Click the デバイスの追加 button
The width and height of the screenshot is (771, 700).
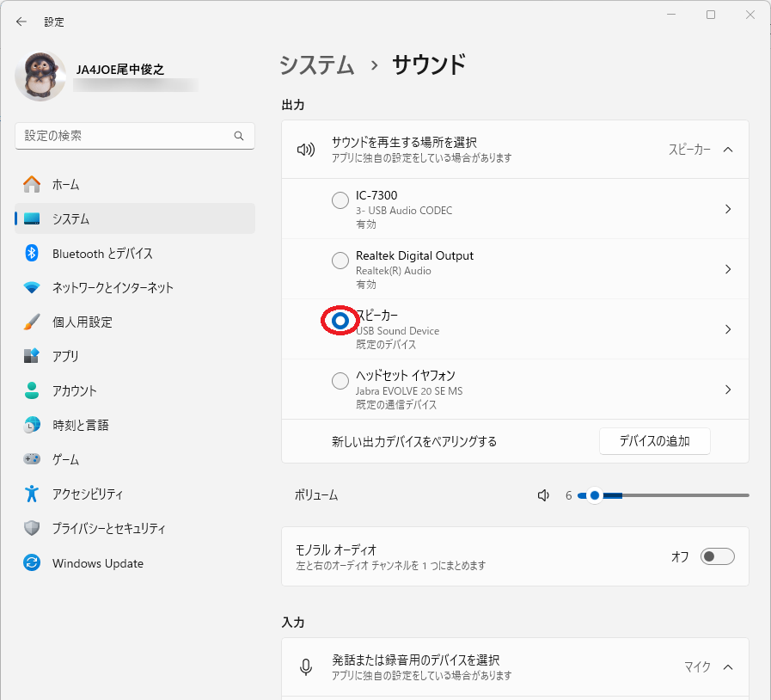click(x=654, y=441)
